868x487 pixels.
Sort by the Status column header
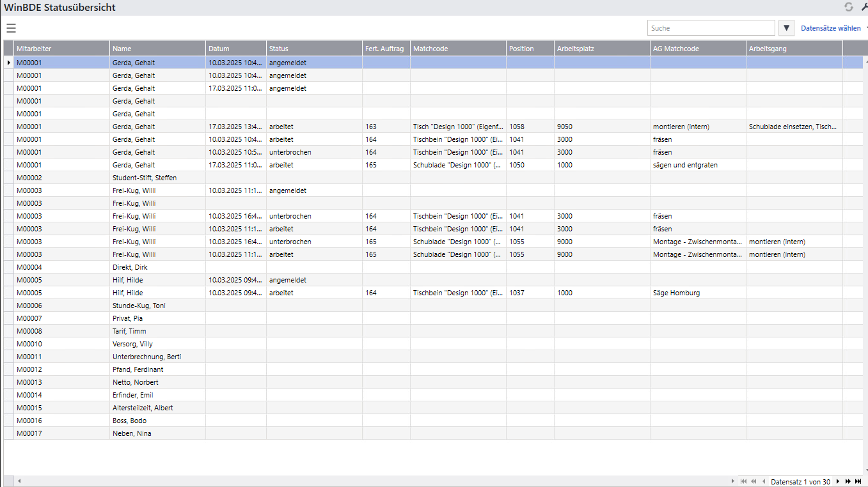coord(313,49)
